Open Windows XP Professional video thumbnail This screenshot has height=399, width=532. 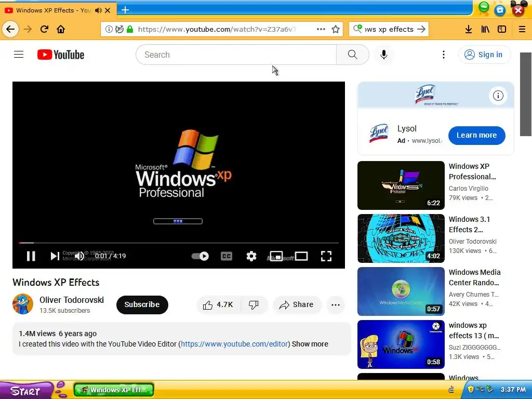401,185
